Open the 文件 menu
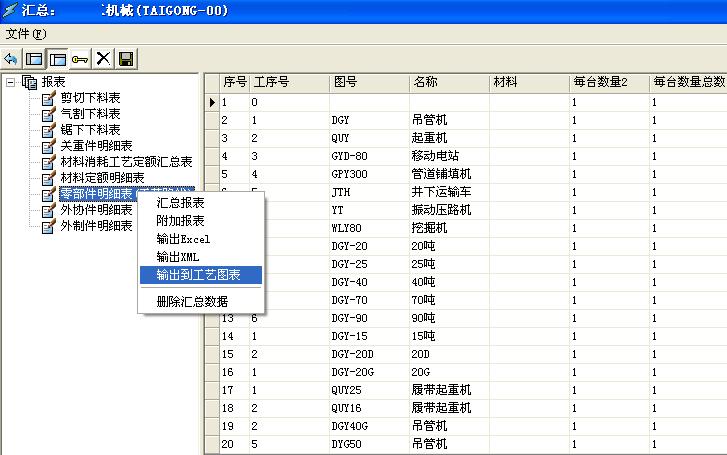 (25, 34)
